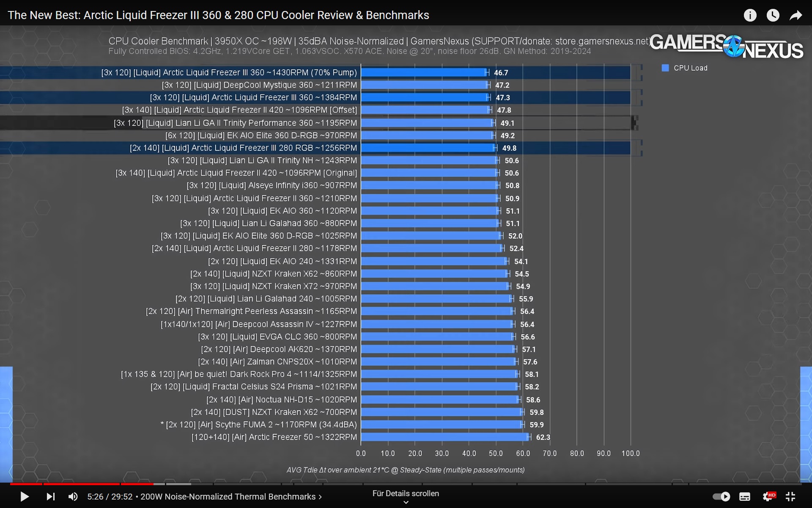Skip to the next video
Viewport: 812px width, 508px height.
tap(50, 496)
